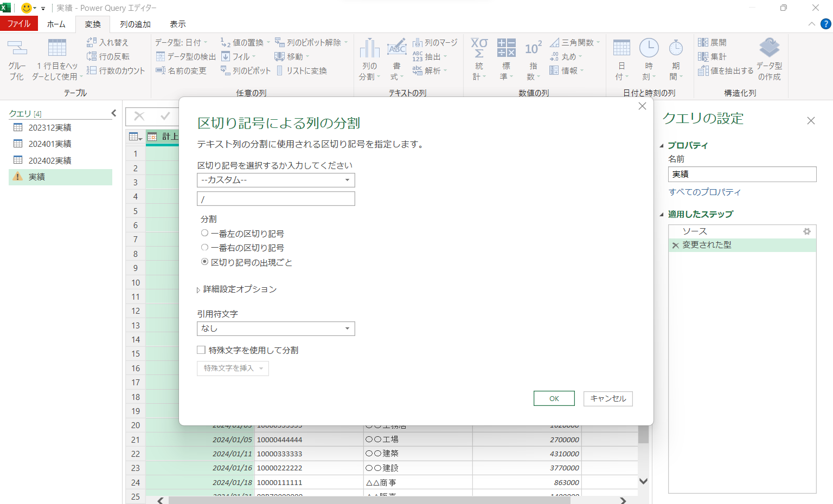
Task: Select the 一番左の区切り記号 radio button
Action: 204,233
